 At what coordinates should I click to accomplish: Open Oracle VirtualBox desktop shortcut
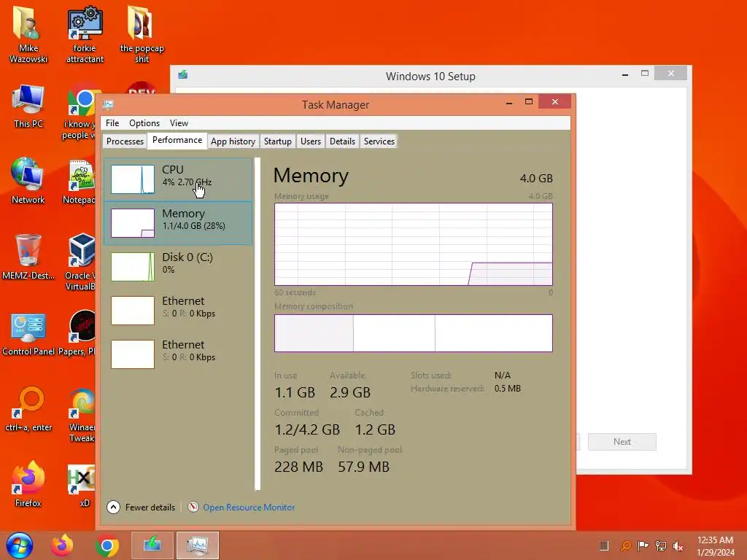[80, 262]
